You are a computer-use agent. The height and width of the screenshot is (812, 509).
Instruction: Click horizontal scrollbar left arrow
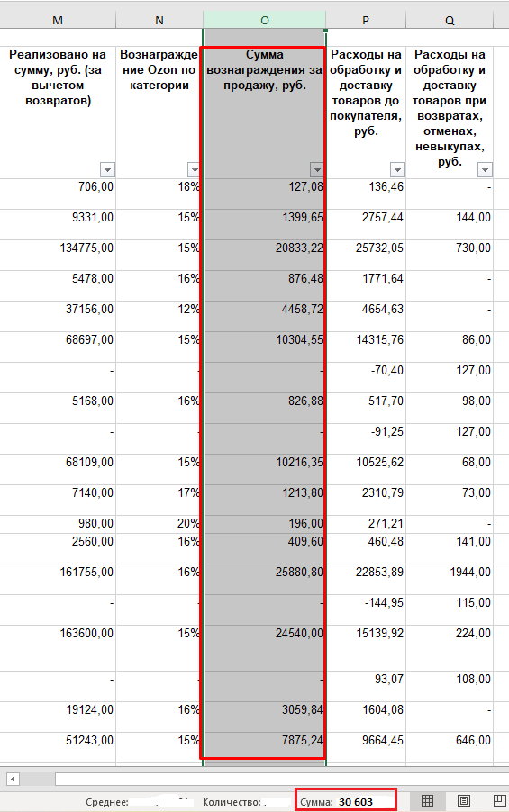[x=13, y=779]
